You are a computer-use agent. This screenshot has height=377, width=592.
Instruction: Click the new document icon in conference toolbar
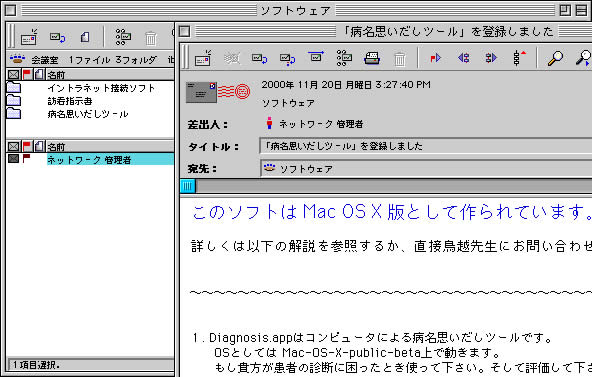pyautogui.click(x=85, y=37)
